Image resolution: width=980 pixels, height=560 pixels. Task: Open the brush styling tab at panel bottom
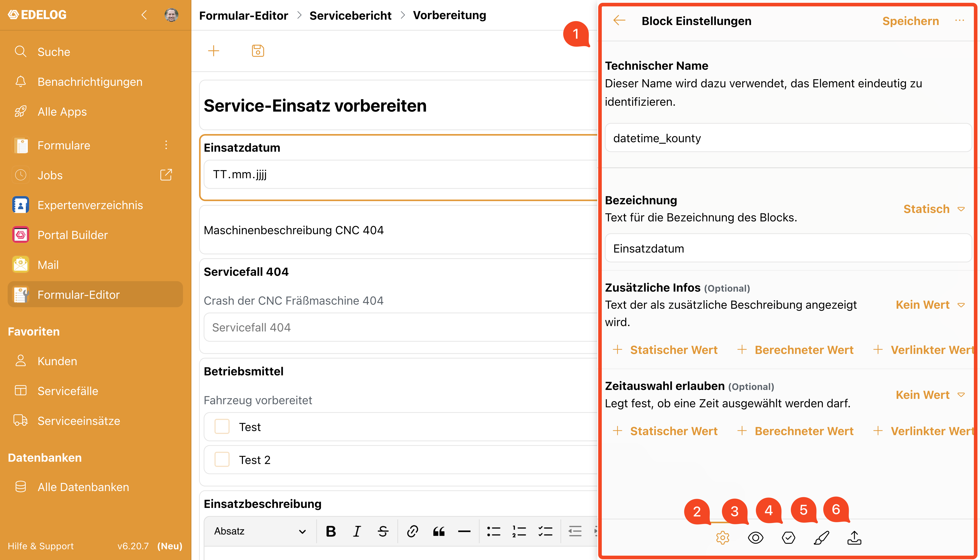click(821, 537)
